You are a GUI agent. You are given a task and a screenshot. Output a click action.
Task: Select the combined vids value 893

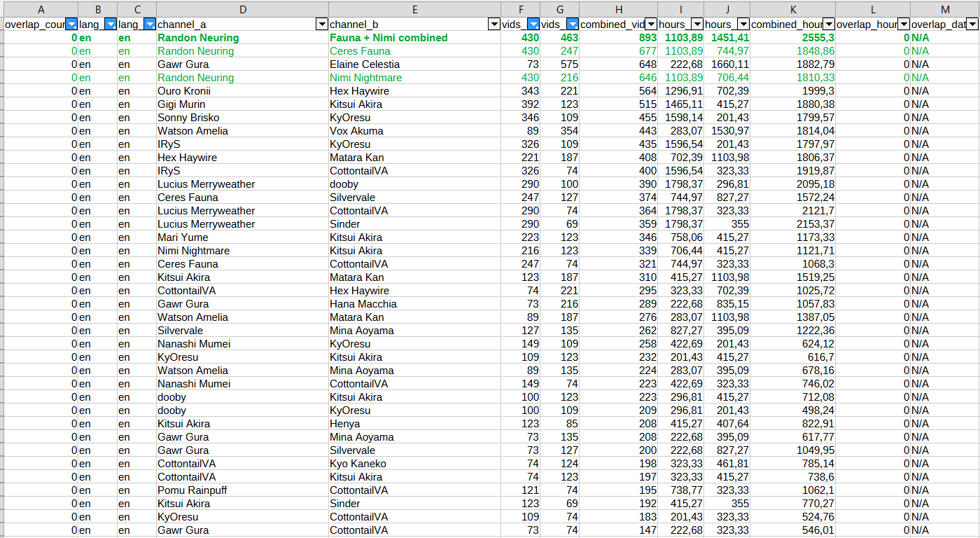click(x=619, y=38)
